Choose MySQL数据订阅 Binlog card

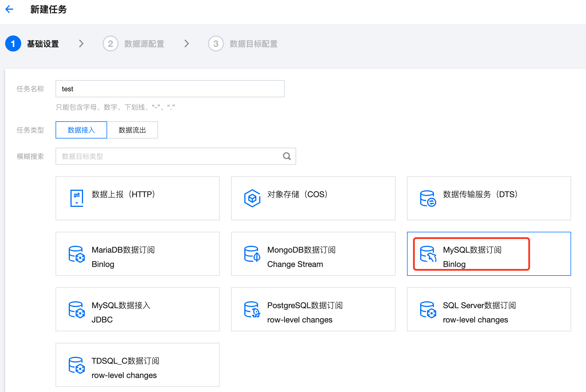click(489, 254)
